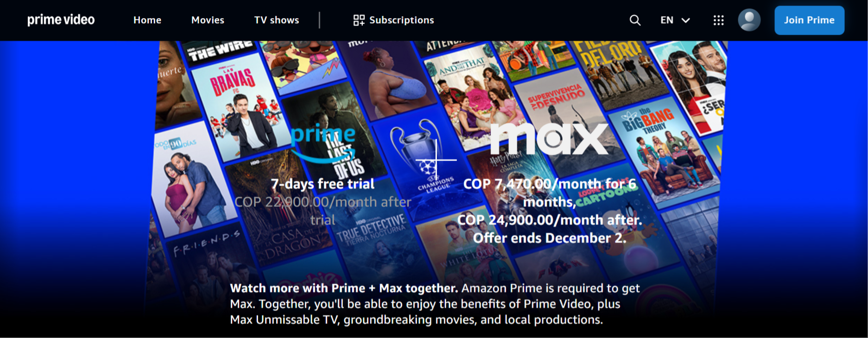Viewport: 868px width, 338px height.
Task: Open the apps grid menu icon
Action: click(718, 20)
